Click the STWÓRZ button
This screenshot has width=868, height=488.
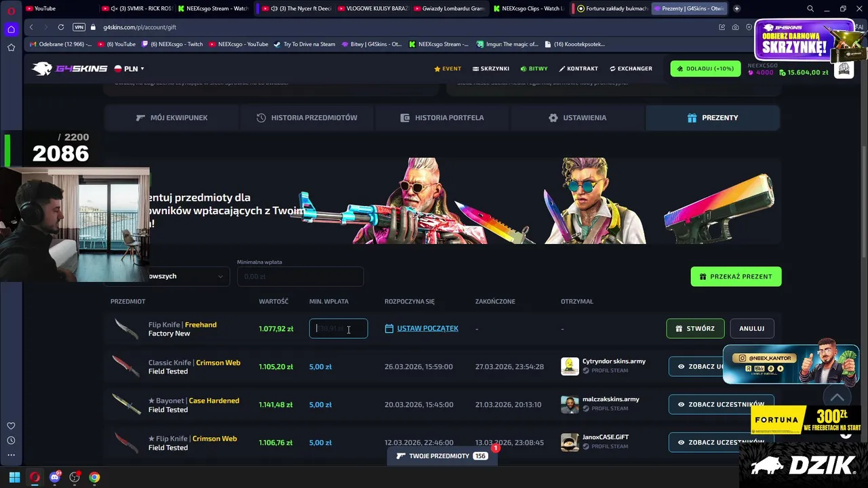[x=695, y=329]
